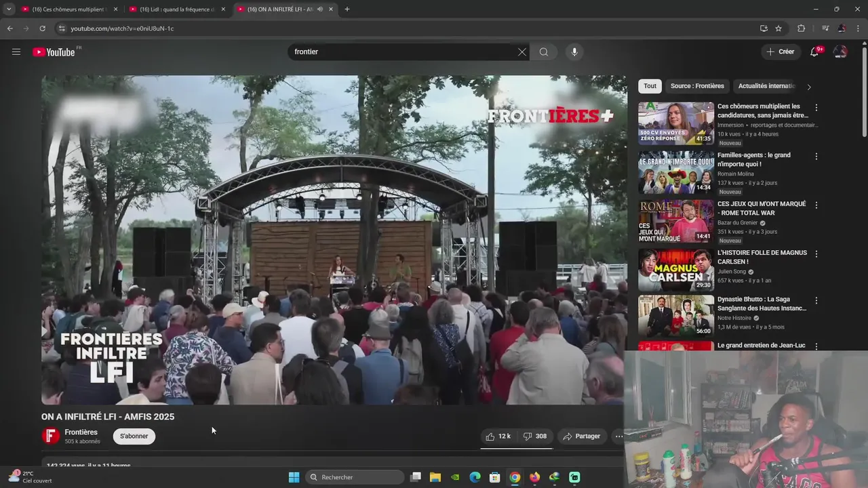
Task: Open options for Familles-agents video
Action: [816, 157]
